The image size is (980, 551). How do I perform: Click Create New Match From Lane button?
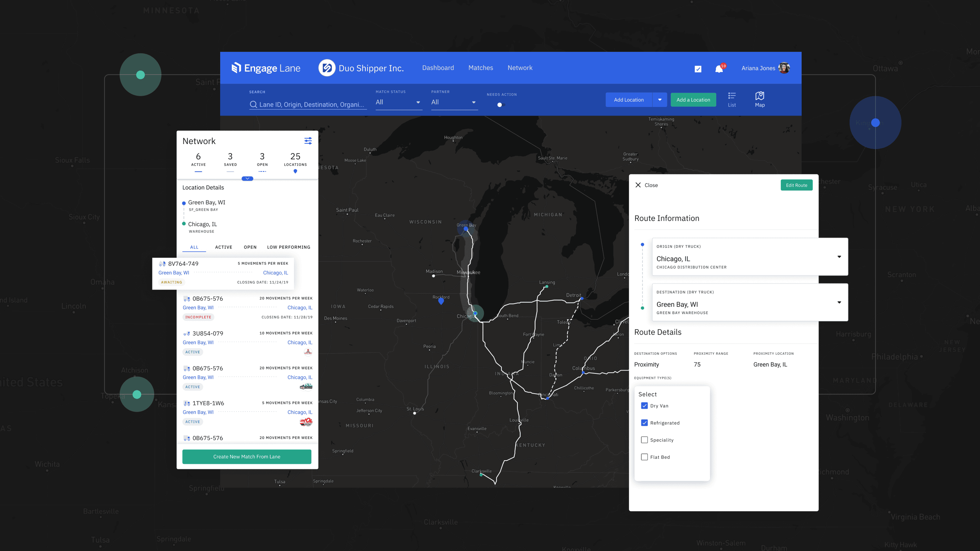(x=246, y=457)
